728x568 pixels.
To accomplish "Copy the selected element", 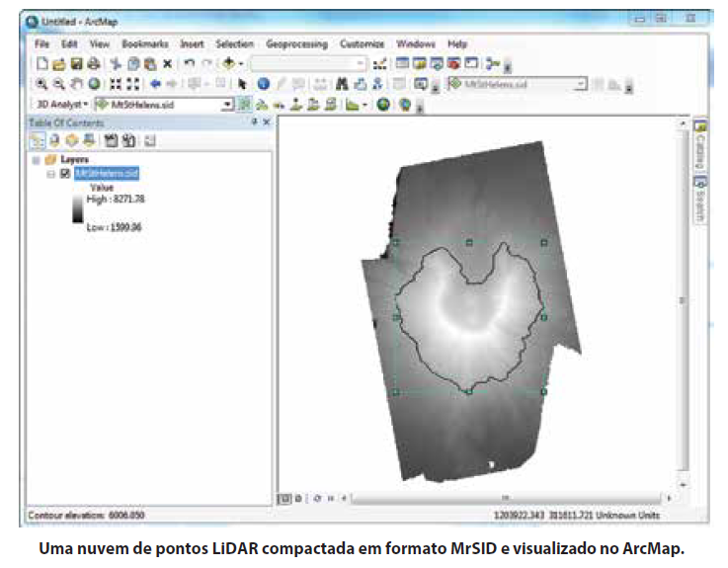I will 133,63.
